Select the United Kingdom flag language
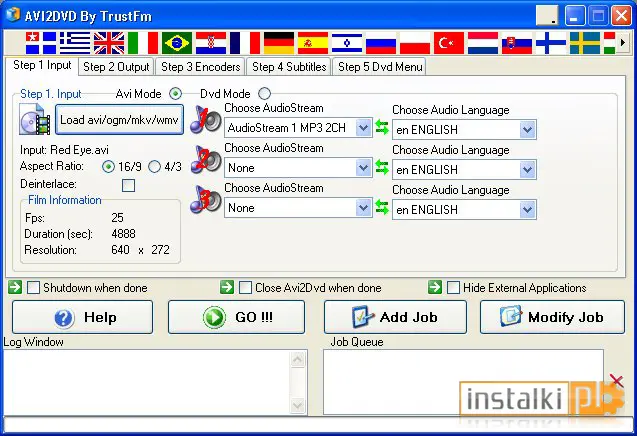Viewport: 637px width, 436px height. point(109,43)
